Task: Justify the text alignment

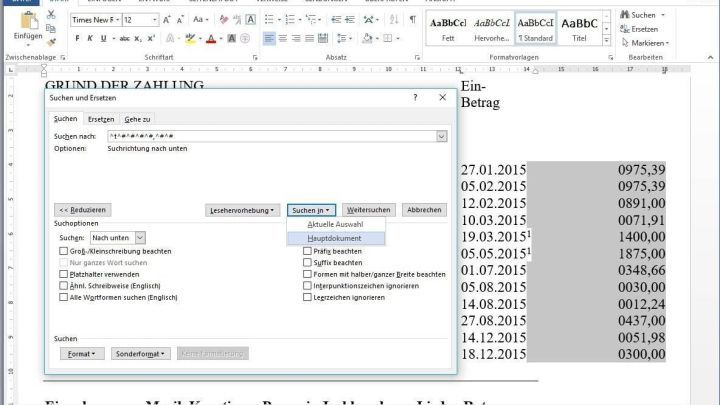Action: click(x=309, y=39)
